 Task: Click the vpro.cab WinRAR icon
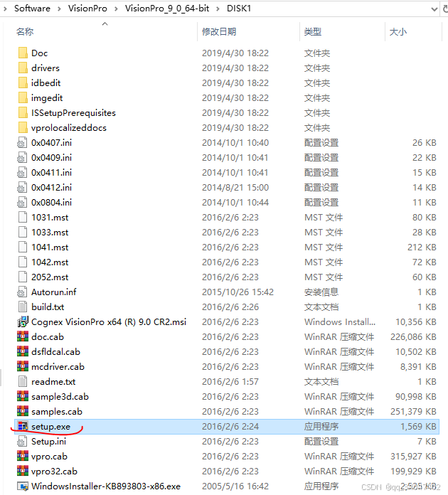coord(23,456)
